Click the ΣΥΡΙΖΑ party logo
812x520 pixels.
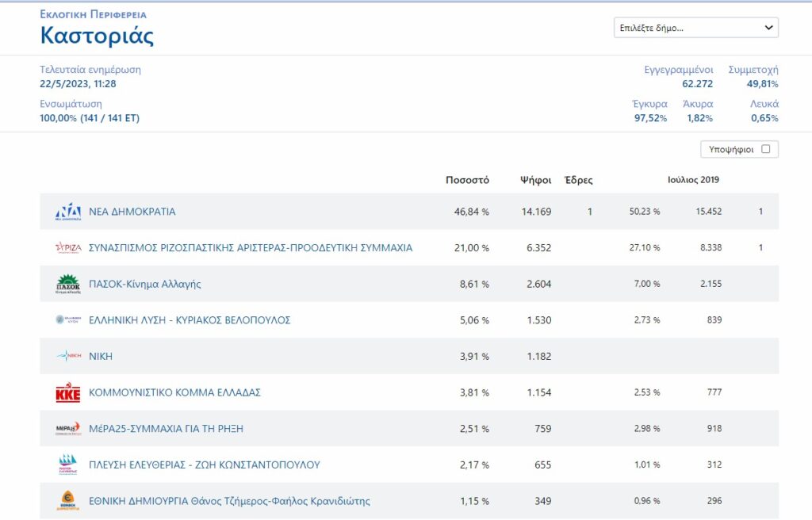click(67, 248)
